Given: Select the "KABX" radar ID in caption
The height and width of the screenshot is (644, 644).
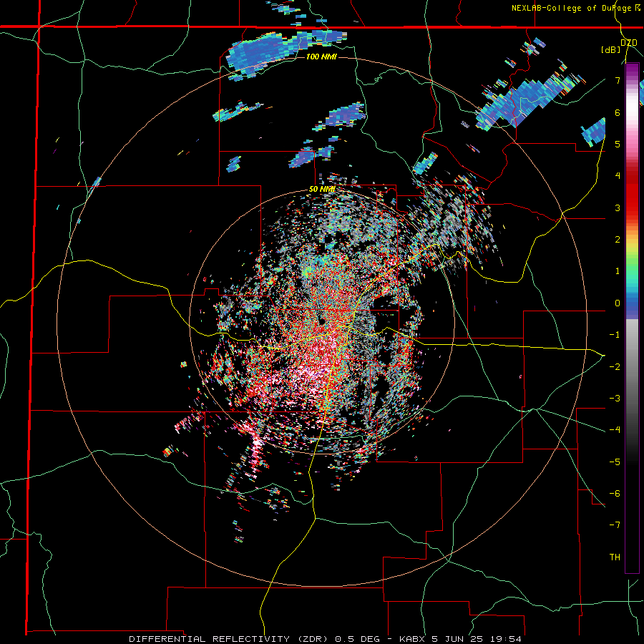Looking at the screenshot, I should tap(413, 639).
